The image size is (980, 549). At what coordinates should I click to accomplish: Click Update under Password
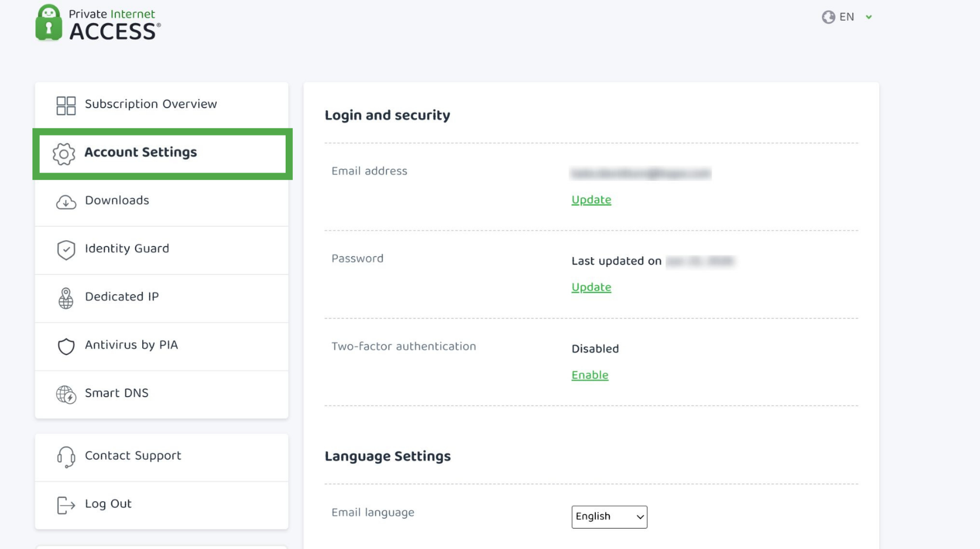[x=591, y=287]
